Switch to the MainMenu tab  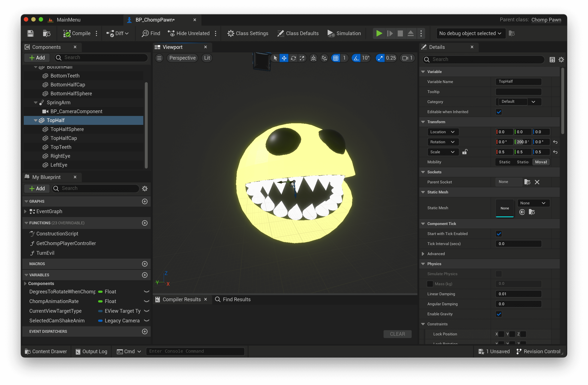point(68,20)
